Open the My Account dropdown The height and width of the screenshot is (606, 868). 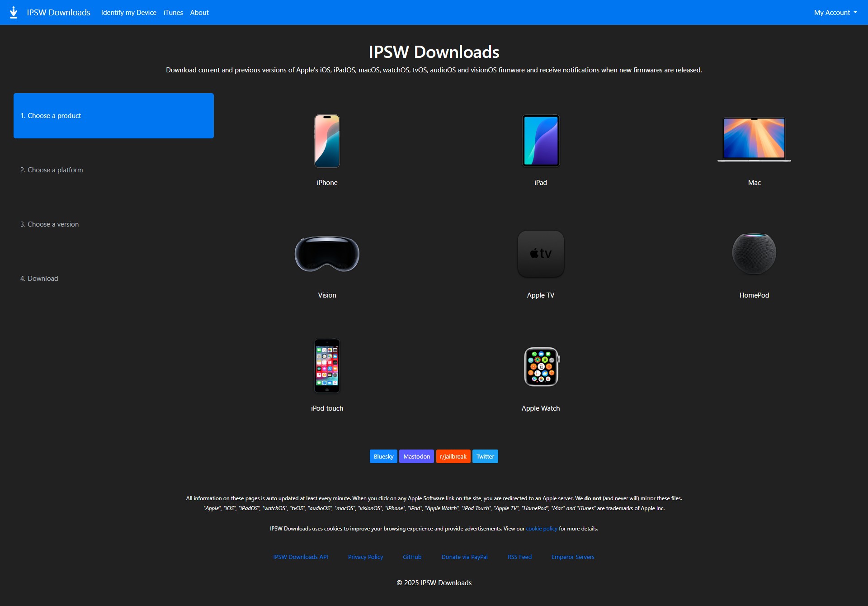pos(835,13)
